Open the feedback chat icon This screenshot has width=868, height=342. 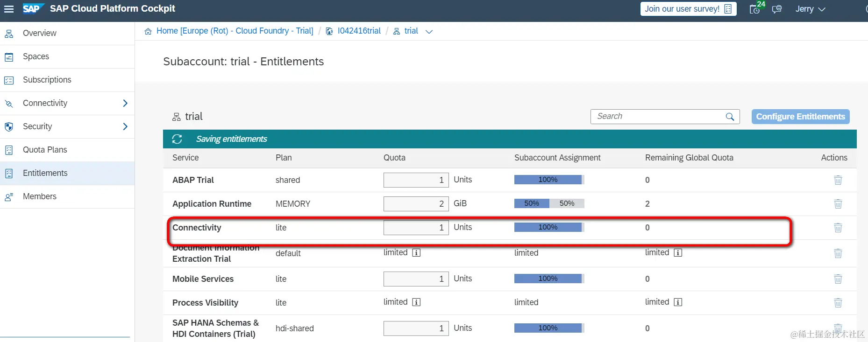[777, 9]
